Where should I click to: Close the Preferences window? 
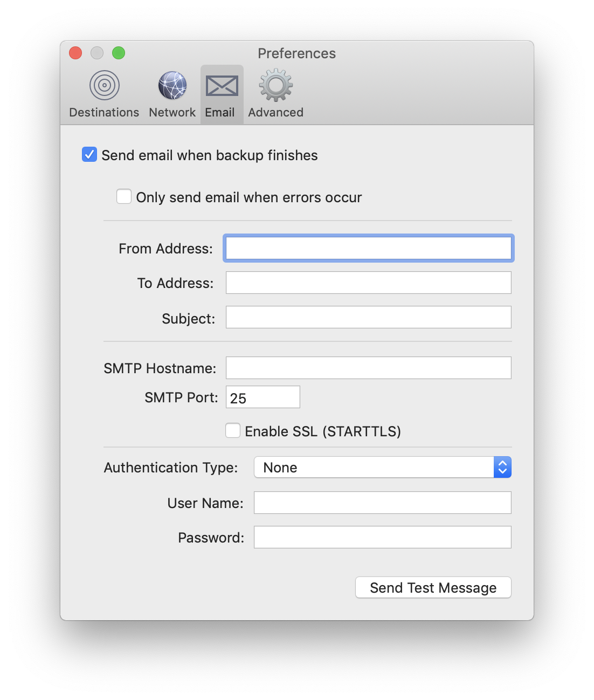tap(75, 53)
